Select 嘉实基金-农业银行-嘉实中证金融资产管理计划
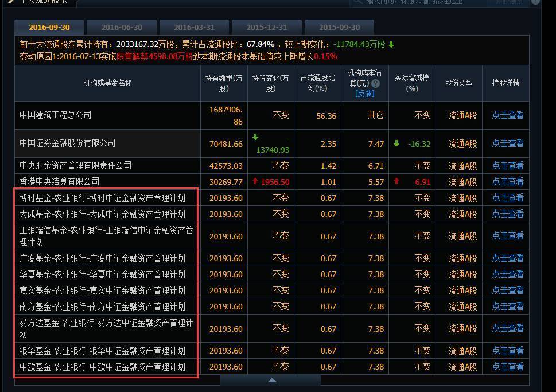This screenshot has height=392, width=556. (102, 290)
